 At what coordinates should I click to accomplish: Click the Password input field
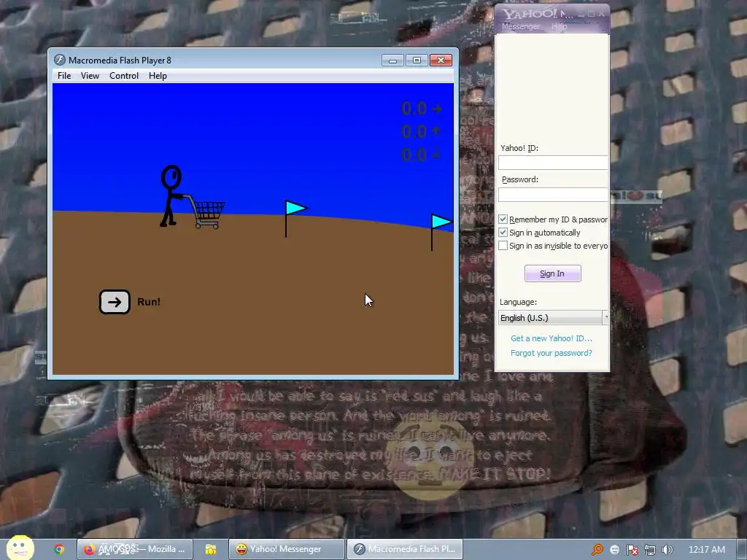click(x=553, y=194)
